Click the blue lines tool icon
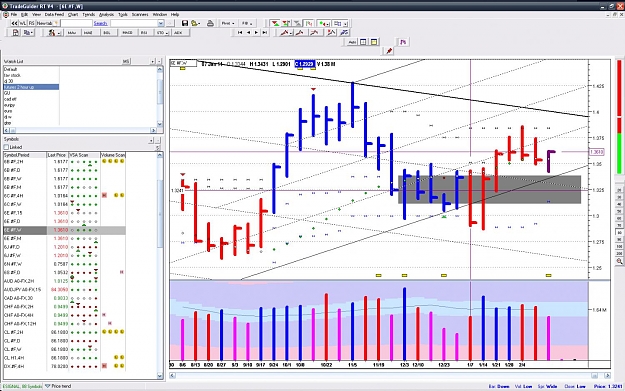Image resolution: width=625 pixels, height=391 pixels. [344, 33]
